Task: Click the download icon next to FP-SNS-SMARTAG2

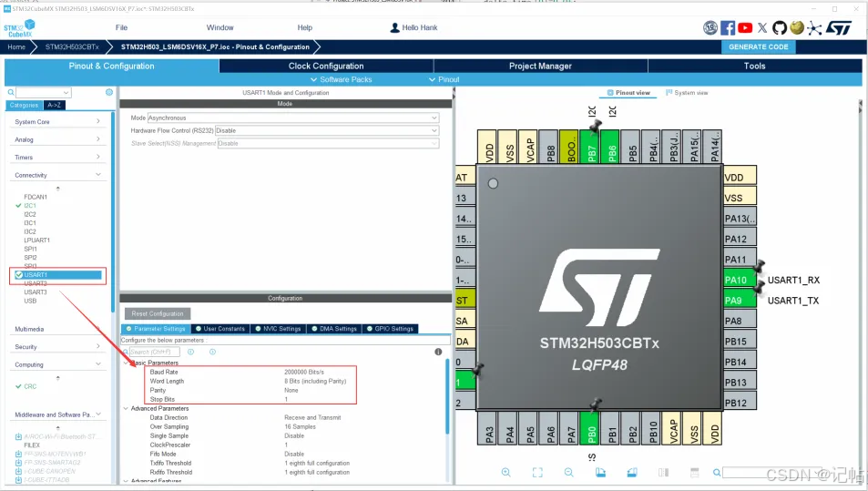Action: coord(18,462)
